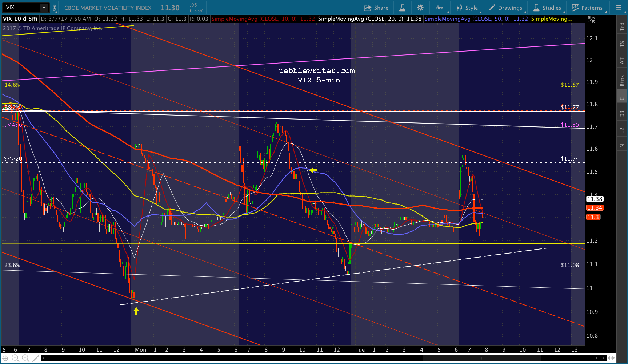Viewport: 628px width, 364px height.
Task: Open the Drawings menu
Action: tap(505, 8)
